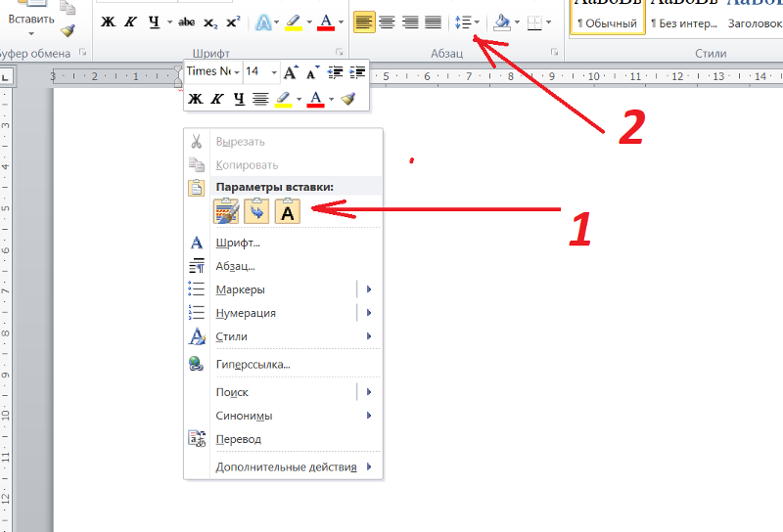Choose Гиперссылка… in context menu

[283, 365]
